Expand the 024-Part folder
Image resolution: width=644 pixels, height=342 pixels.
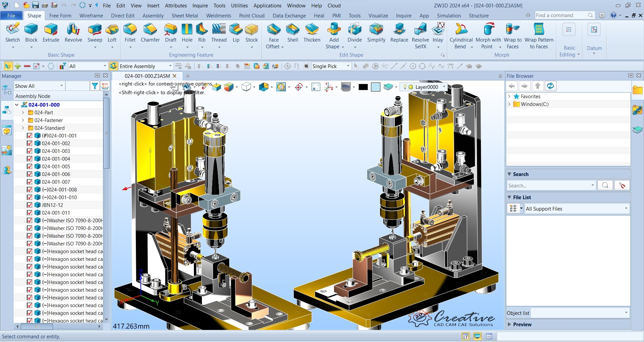tap(23, 112)
